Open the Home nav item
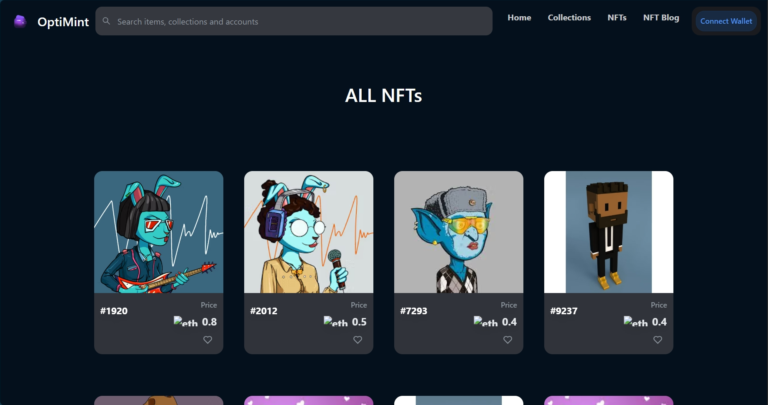The height and width of the screenshot is (405, 768). click(519, 18)
